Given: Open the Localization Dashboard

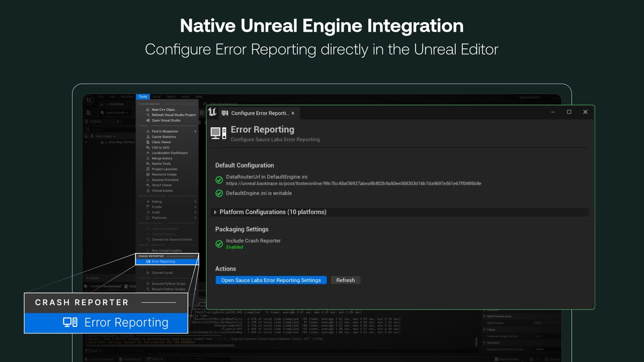Looking at the screenshot, I should [x=167, y=153].
